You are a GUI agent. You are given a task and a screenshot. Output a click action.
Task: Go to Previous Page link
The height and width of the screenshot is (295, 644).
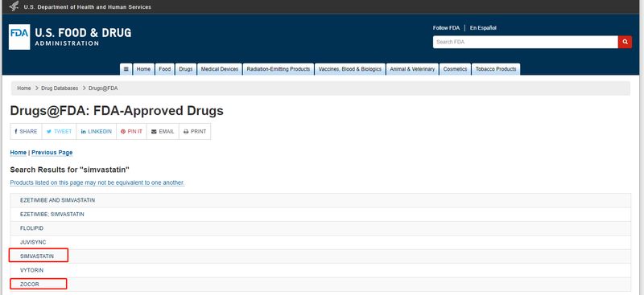click(x=52, y=153)
